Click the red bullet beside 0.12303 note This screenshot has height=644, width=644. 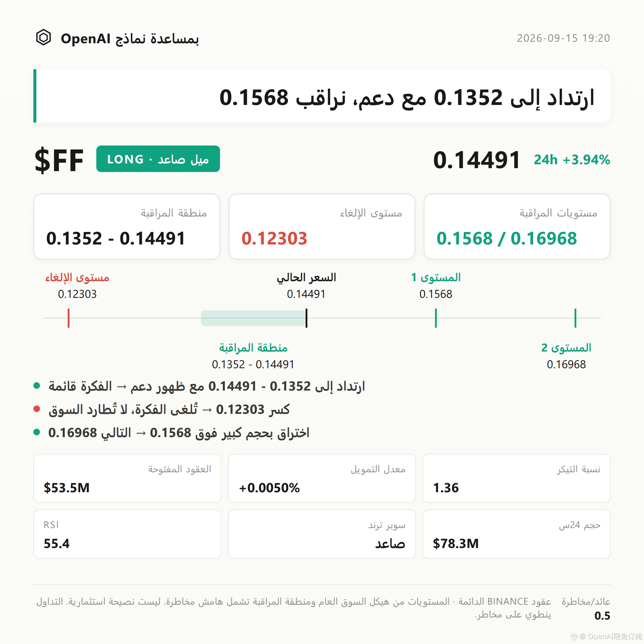(37, 409)
